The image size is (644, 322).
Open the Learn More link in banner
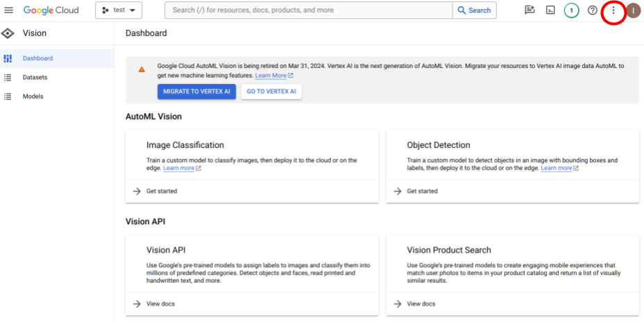coord(271,76)
